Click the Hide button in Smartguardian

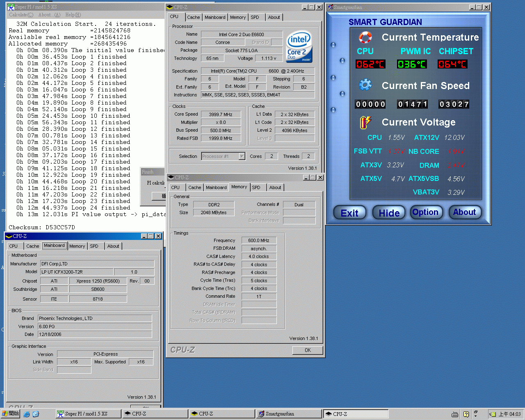(389, 213)
